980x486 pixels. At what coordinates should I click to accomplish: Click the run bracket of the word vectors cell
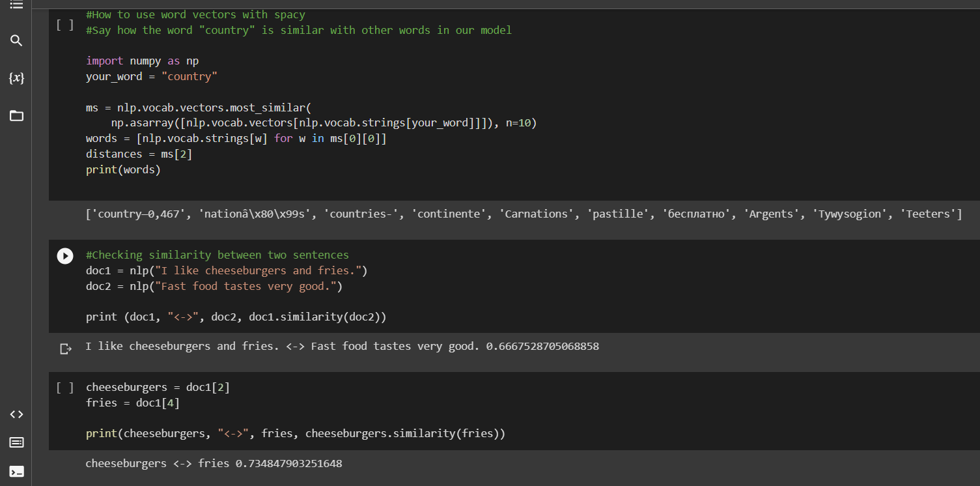(x=65, y=25)
